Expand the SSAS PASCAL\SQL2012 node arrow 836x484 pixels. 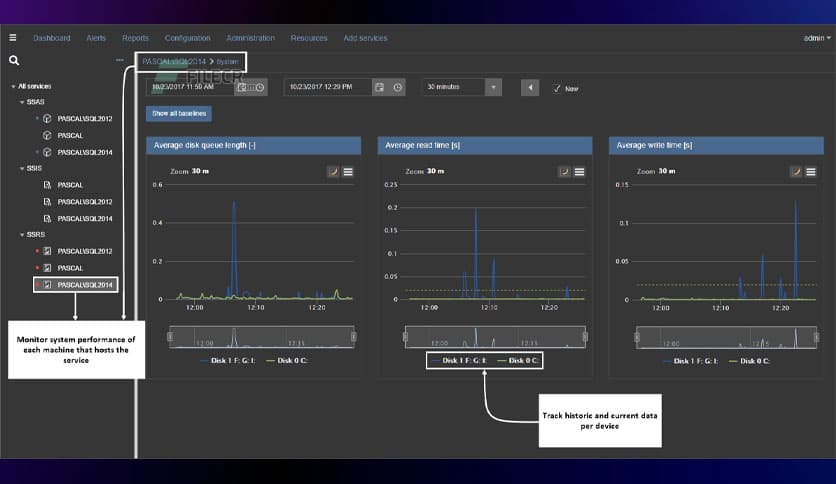coord(37,118)
